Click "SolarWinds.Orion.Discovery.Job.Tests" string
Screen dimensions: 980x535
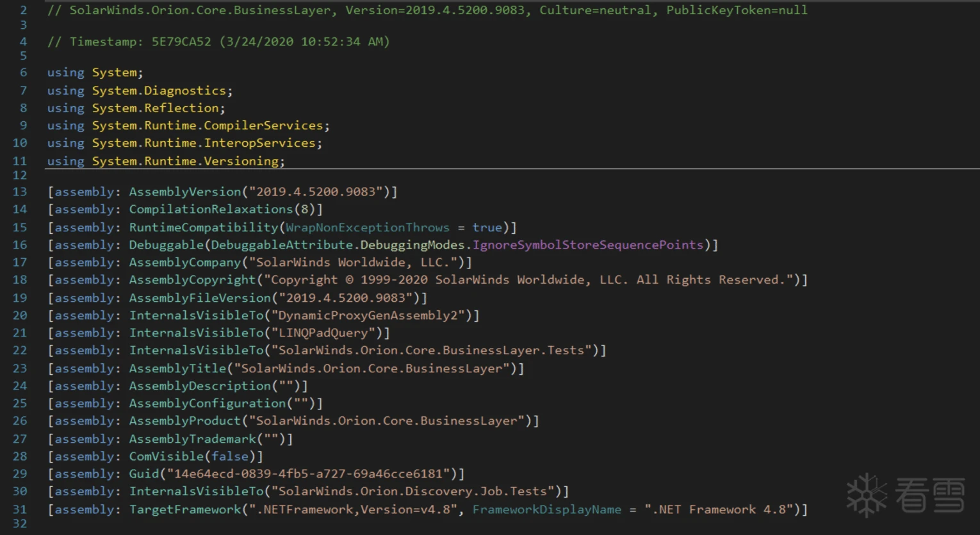click(412, 491)
